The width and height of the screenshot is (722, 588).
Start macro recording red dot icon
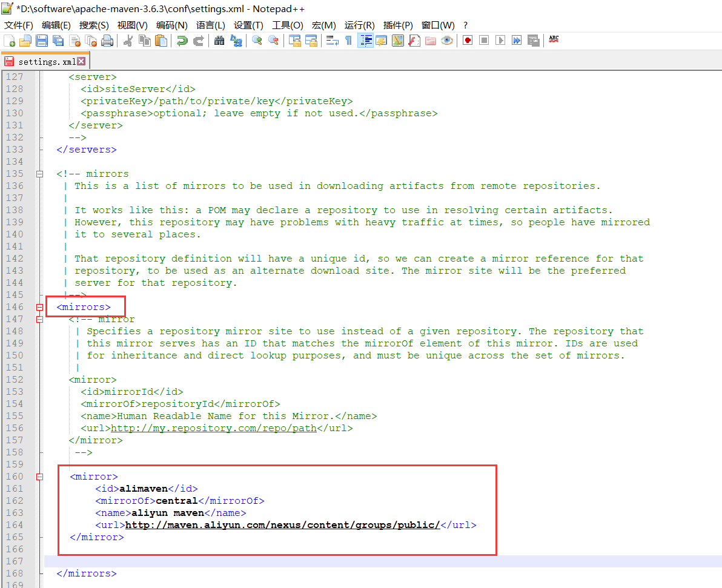click(x=468, y=41)
